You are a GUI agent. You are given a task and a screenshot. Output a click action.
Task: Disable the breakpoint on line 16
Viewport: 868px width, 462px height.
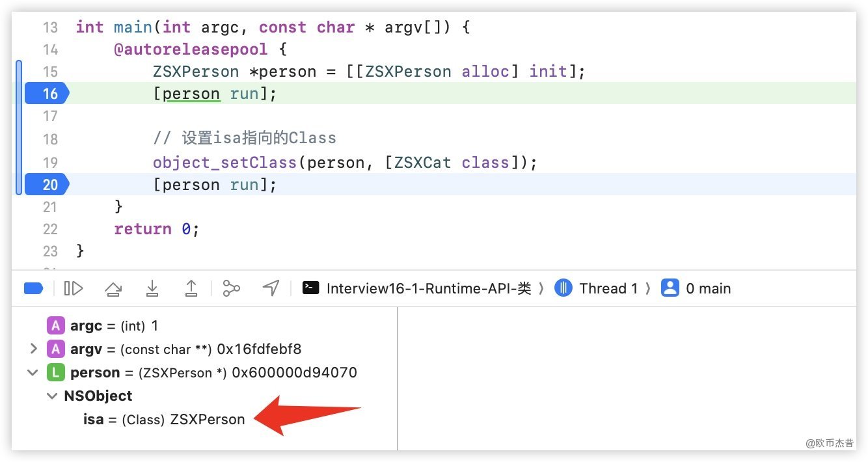point(46,94)
